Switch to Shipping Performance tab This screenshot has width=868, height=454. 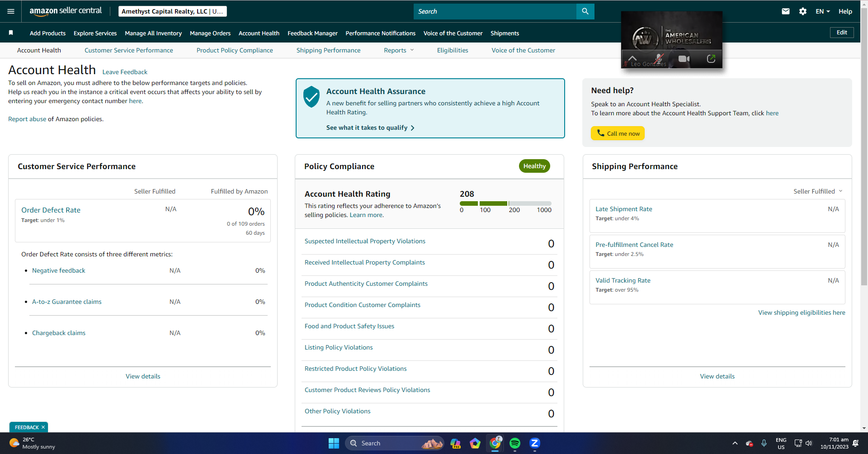(329, 50)
